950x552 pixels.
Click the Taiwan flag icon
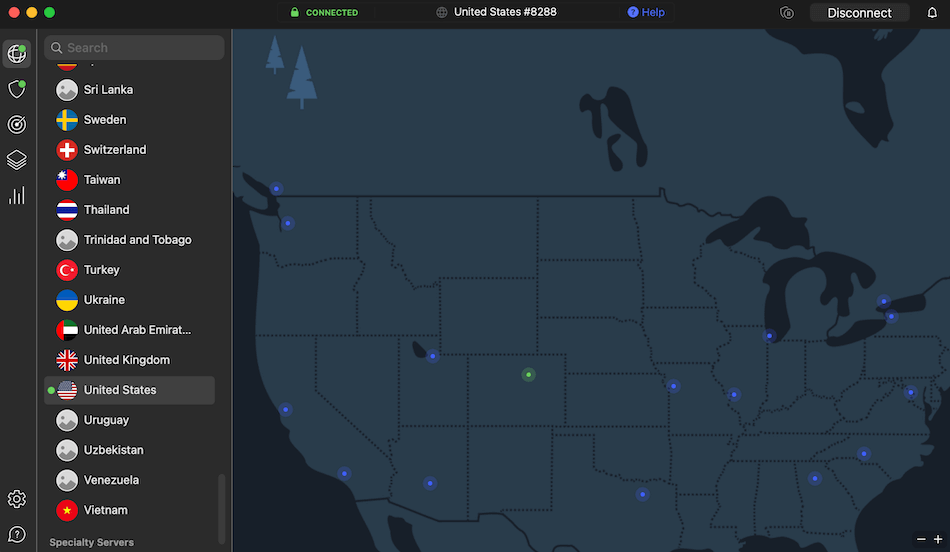[x=67, y=180]
